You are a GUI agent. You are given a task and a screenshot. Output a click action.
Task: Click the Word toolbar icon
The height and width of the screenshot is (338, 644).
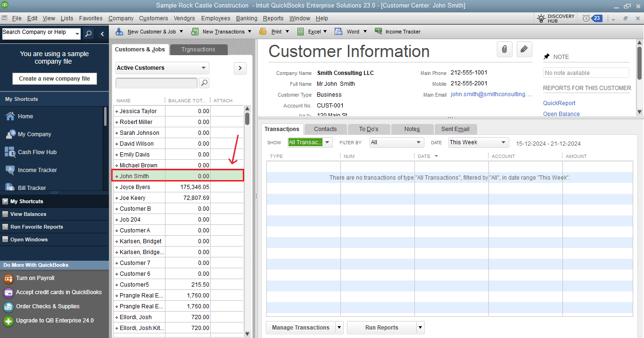click(338, 32)
